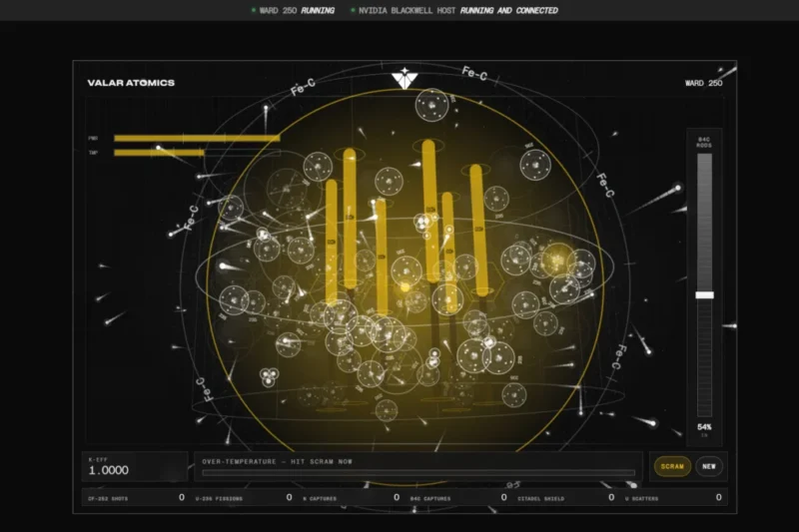
Task: Click the B4C rods slider handle
Action: pyautogui.click(x=705, y=295)
